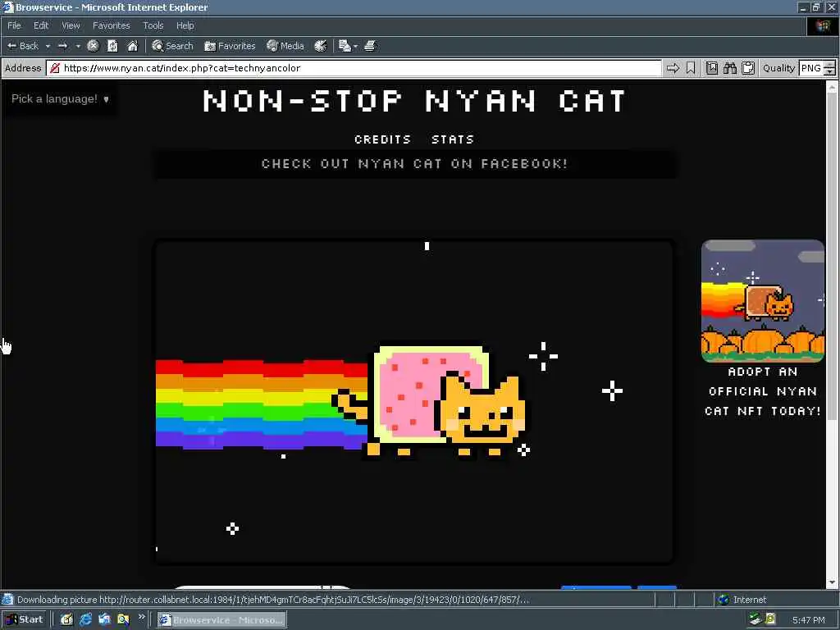
Task: Open the CREDITS link
Action: (x=382, y=139)
